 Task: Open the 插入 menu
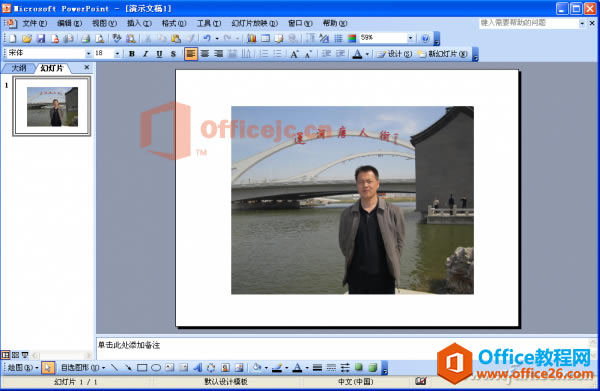point(139,23)
